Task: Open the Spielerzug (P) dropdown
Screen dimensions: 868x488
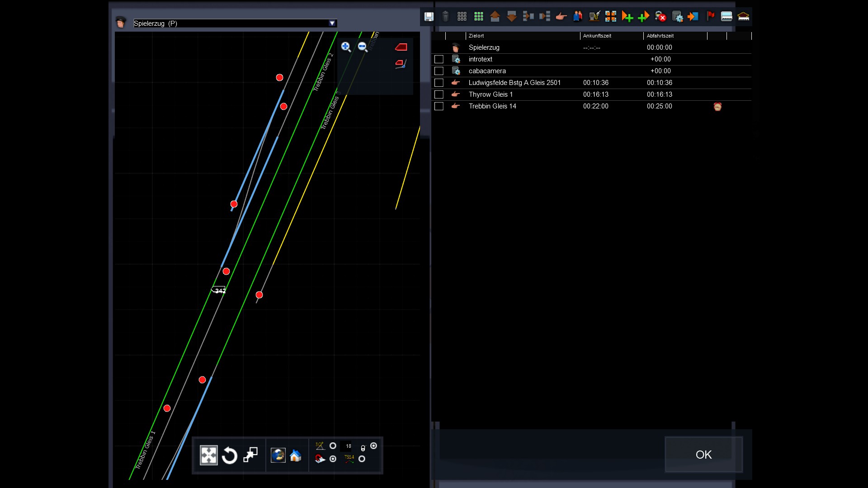Action: click(x=332, y=23)
